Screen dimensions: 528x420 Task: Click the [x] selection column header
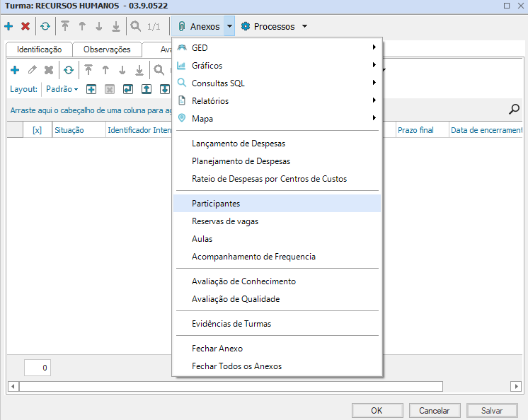click(38, 131)
